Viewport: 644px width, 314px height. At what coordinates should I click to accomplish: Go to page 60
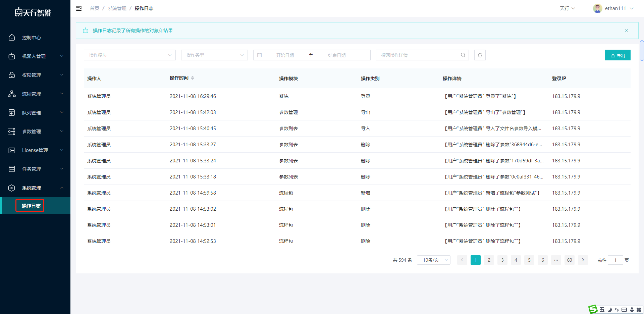(x=570, y=260)
